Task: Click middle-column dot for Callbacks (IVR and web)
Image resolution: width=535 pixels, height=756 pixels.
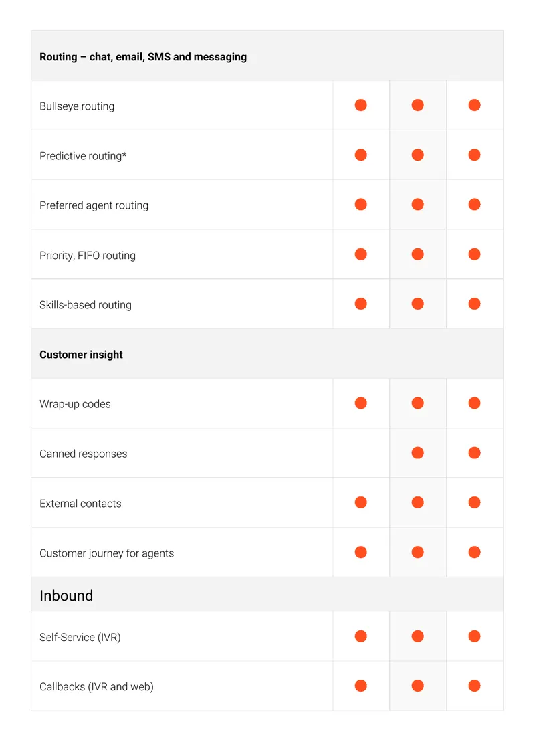Action: 418,686
